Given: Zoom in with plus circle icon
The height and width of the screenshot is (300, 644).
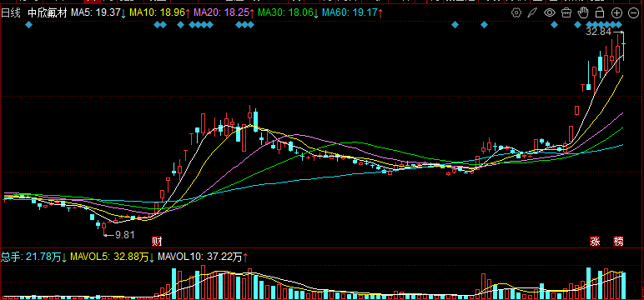Looking at the screenshot, I should [x=616, y=12].
